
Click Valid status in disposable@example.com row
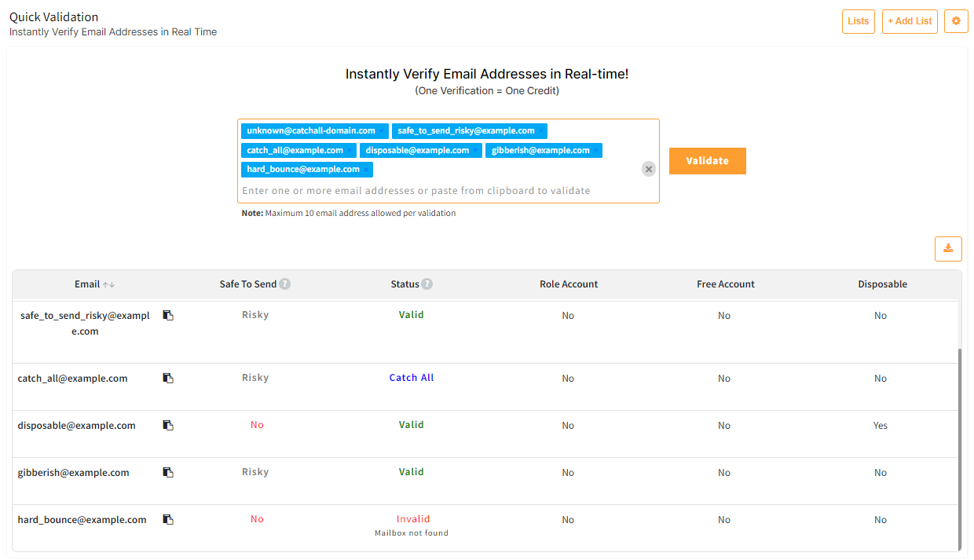point(412,425)
